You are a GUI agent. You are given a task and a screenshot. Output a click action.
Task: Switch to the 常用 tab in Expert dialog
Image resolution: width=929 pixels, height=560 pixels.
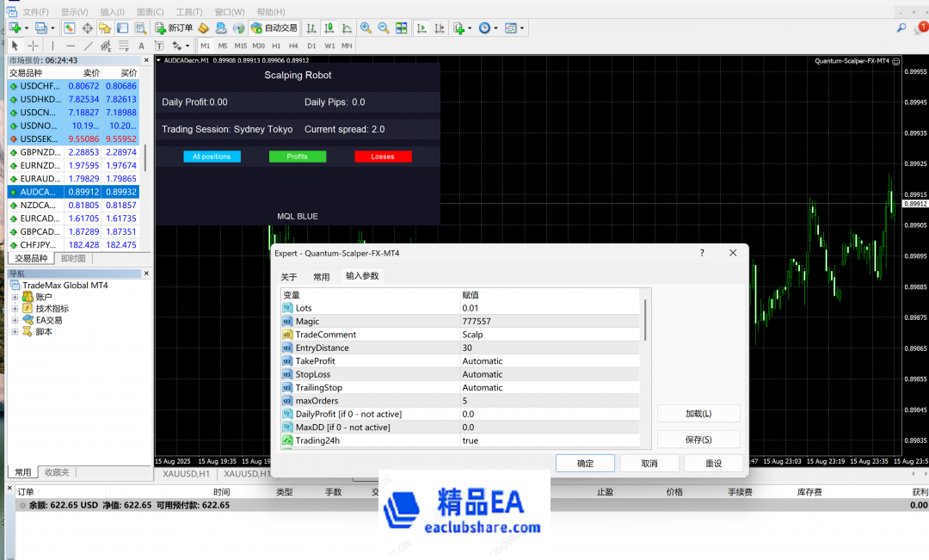(x=321, y=277)
